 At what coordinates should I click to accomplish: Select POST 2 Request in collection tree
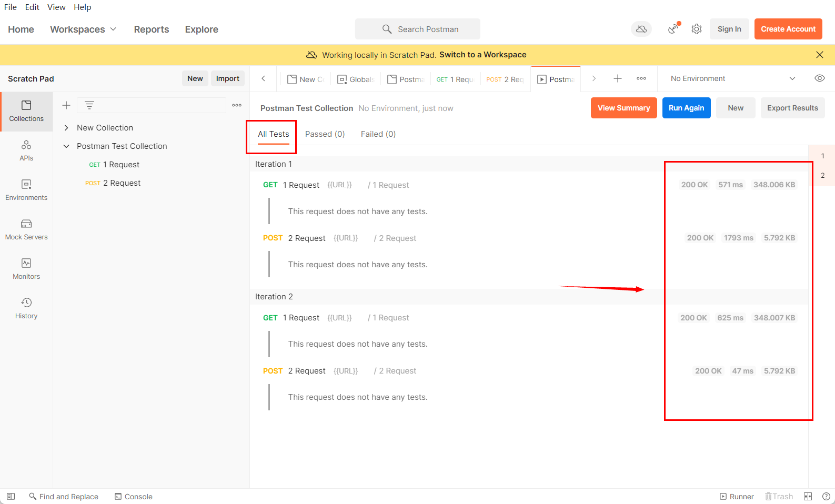(x=113, y=183)
